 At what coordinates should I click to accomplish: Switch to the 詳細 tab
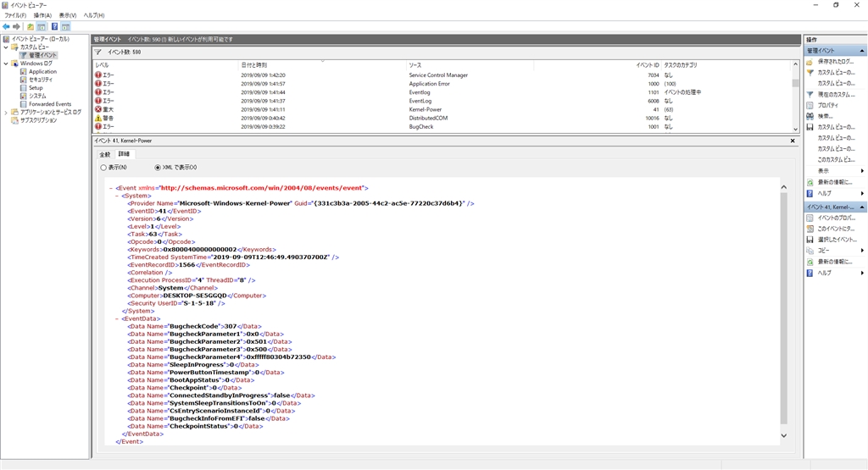124,154
